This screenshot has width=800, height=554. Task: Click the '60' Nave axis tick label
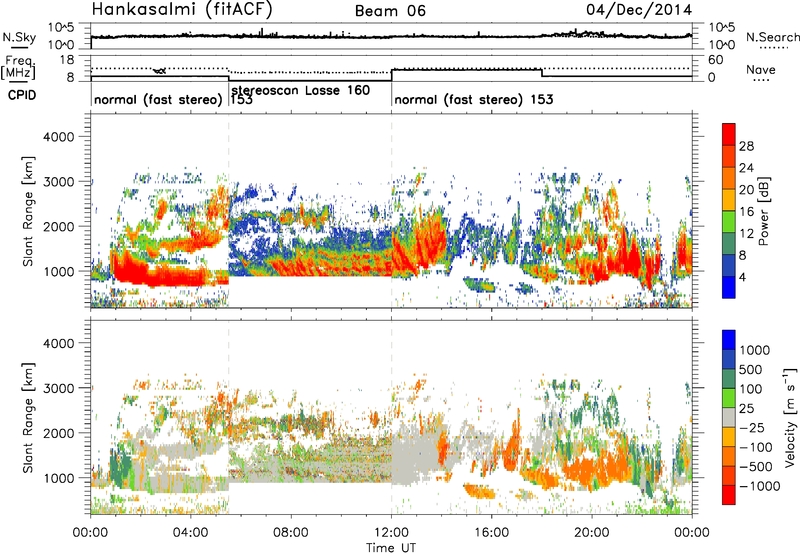pyautogui.click(x=715, y=60)
